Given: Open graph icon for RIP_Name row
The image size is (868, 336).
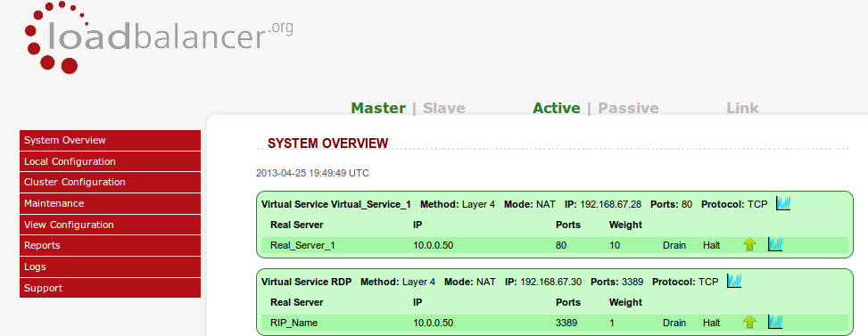Looking at the screenshot, I should coord(775,322).
